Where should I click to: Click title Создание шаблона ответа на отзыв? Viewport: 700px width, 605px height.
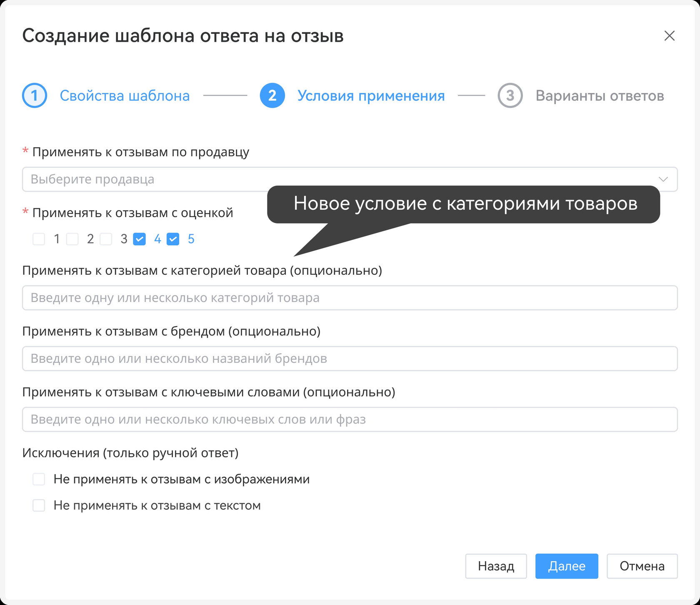(x=183, y=36)
